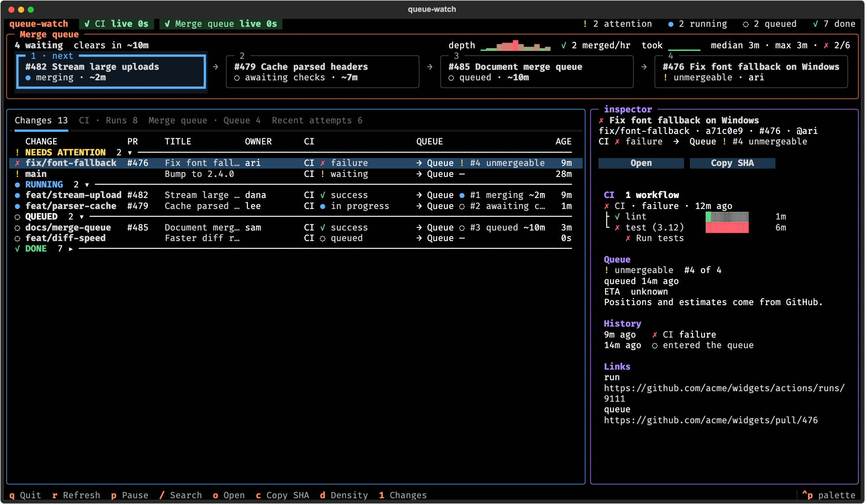This screenshot has width=865, height=504.
Task: Click the yellow warning icon beside main row
Action: point(18,174)
